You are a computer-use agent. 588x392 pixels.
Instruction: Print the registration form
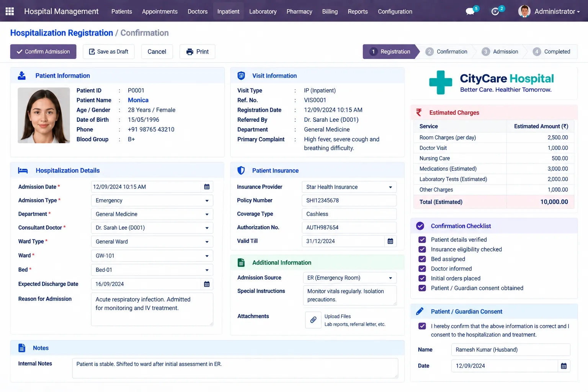(197, 52)
